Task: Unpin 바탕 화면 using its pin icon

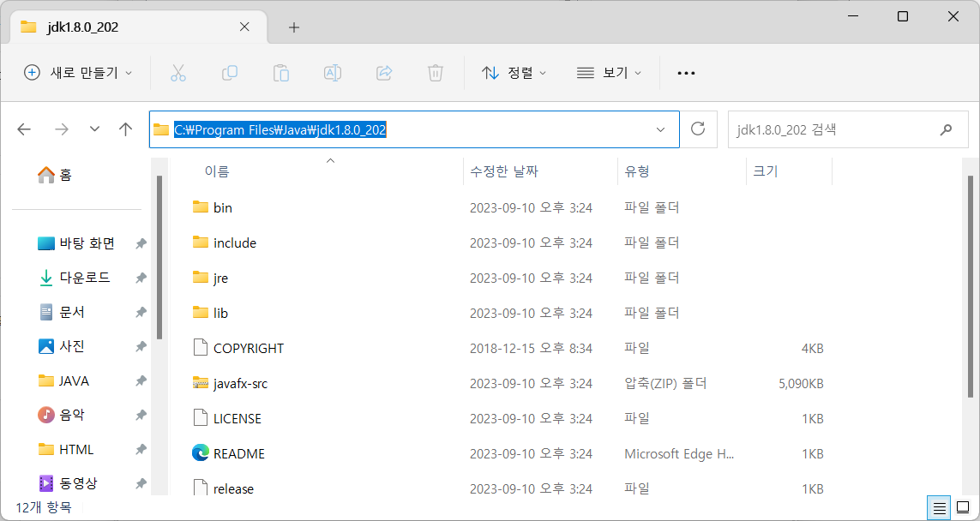Action: pyautogui.click(x=141, y=243)
